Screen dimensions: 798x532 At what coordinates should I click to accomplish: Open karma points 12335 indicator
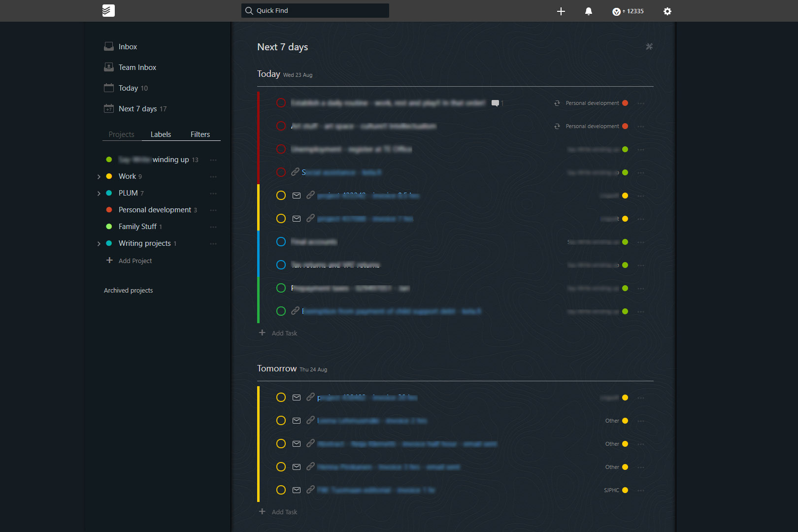(x=628, y=11)
